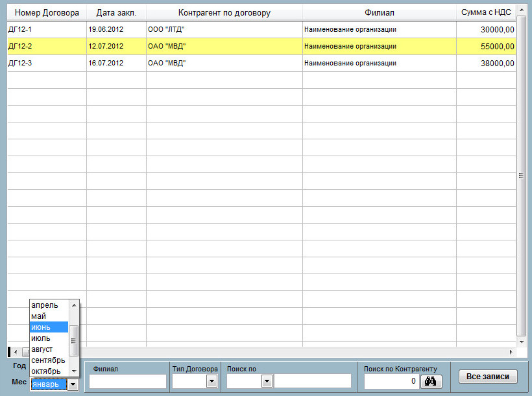Click the Филиал filter input field

128,382
